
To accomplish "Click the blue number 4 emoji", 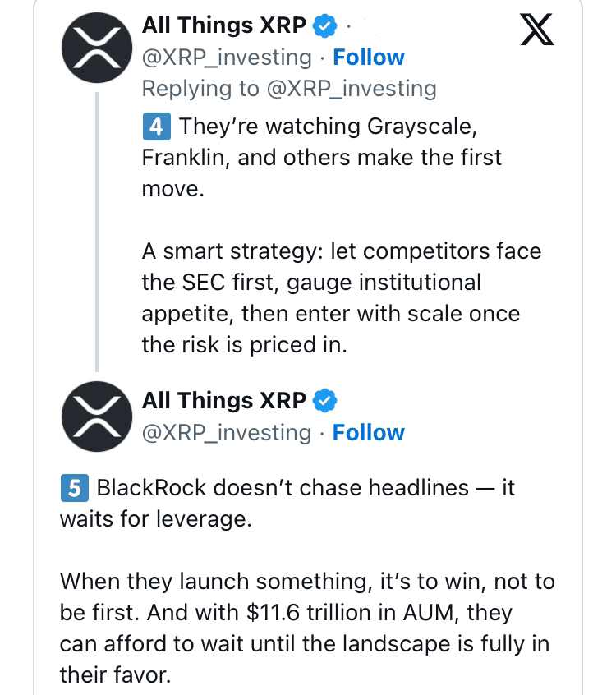I will 156,127.
